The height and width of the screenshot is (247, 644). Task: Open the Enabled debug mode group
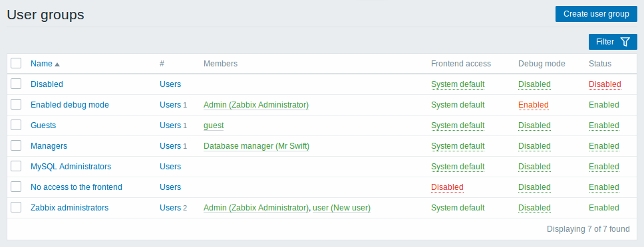70,104
